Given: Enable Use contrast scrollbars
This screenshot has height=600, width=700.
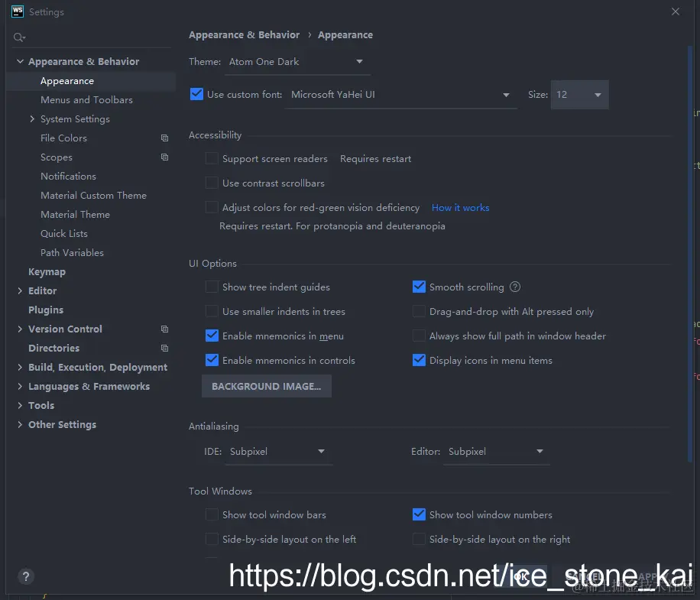Looking at the screenshot, I should (x=212, y=183).
